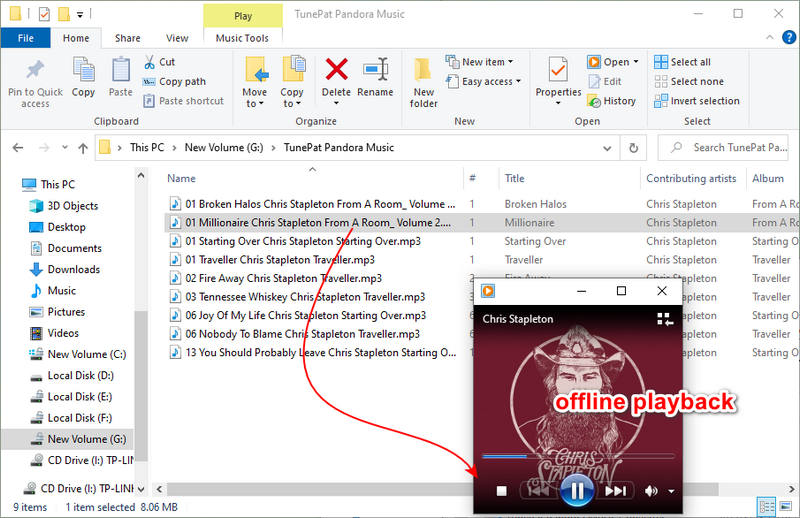Screen dimensions: 800x518
Task: Click This PC in the address breadcrumb
Action: coord(147,147)
